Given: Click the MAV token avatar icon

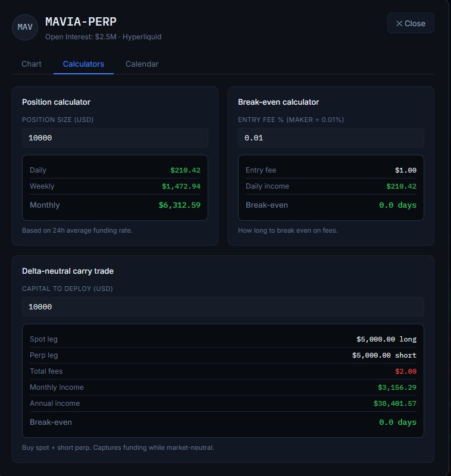Looking at the screenshot, I should [x=25, y=27].
